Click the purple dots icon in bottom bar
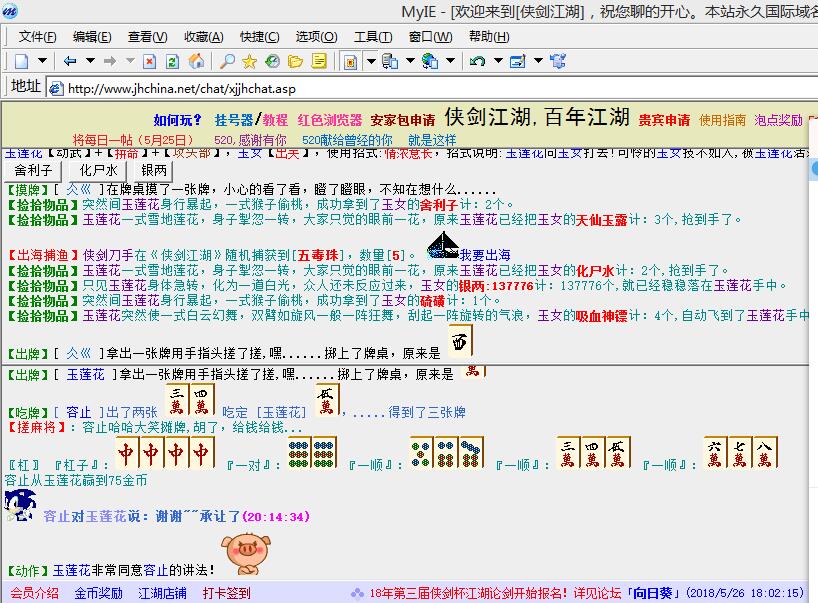 pos(357,593)
